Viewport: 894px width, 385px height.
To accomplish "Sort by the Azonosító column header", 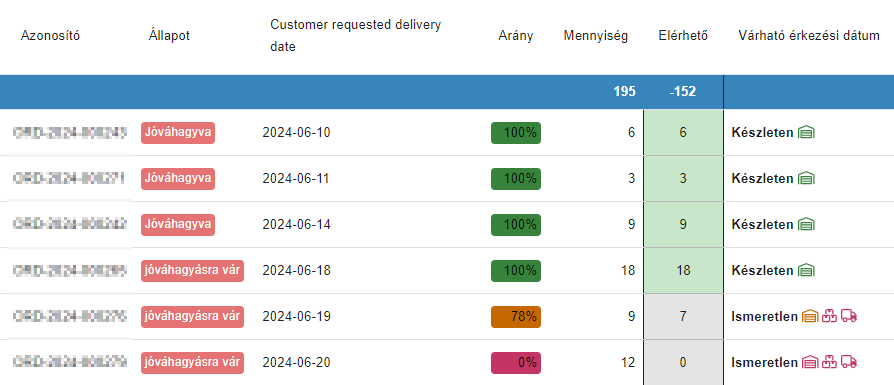I will [50, 36].
